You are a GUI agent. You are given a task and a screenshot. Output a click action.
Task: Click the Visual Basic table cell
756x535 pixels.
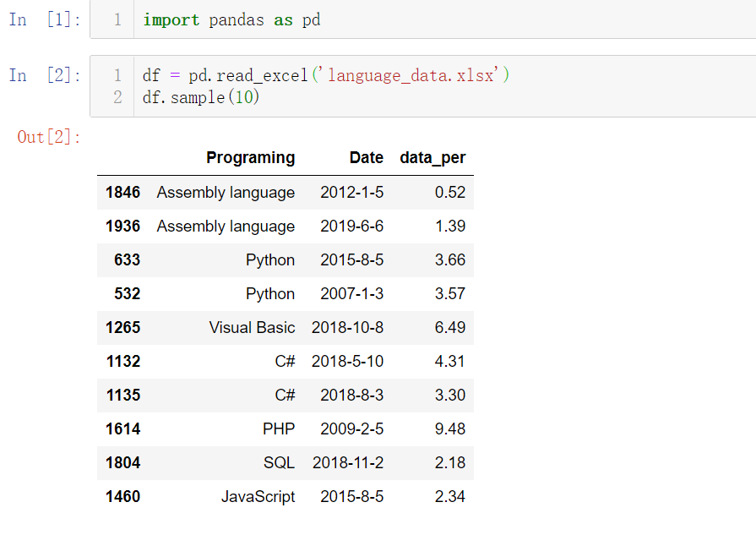point(252,328)
